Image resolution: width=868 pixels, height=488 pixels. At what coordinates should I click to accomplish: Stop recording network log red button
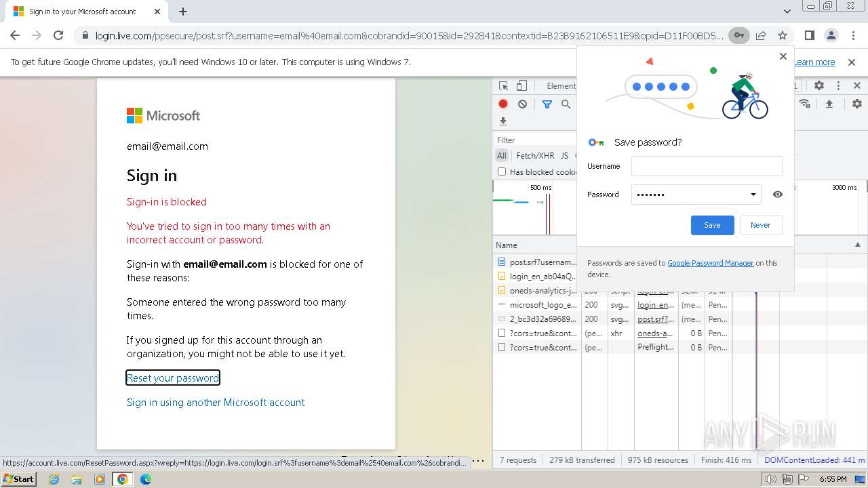[503, 104]
